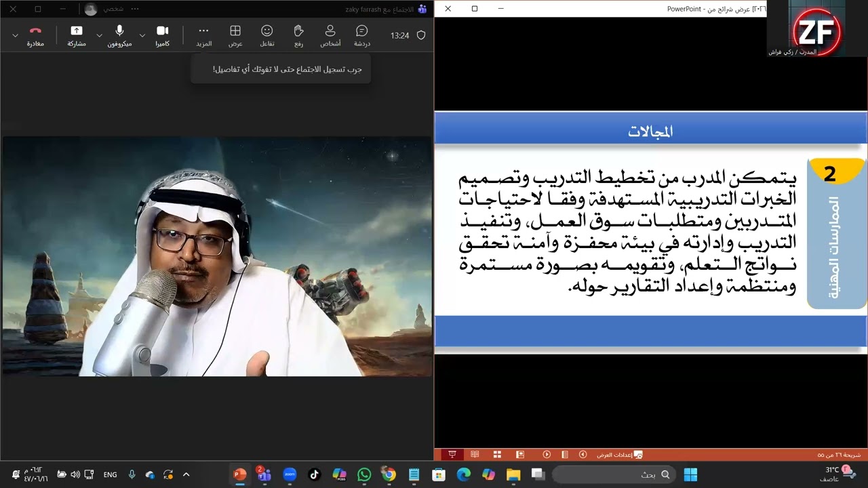Show hidden system tray icons chevron

point(186,474)
